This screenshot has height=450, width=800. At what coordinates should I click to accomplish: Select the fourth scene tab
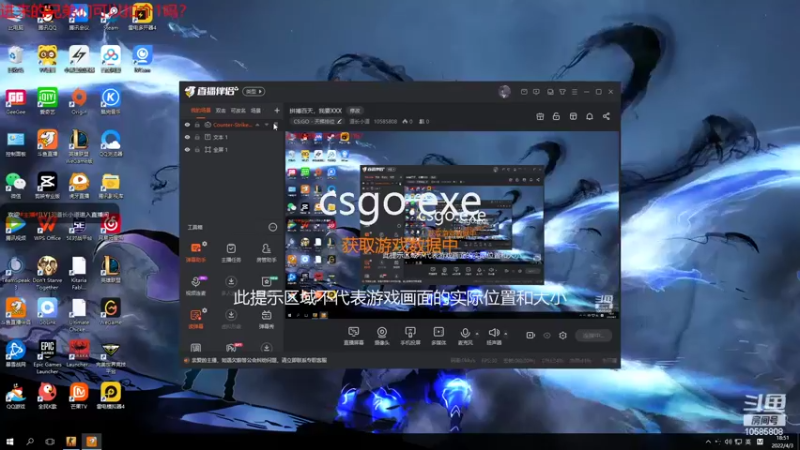pos(256,110)
